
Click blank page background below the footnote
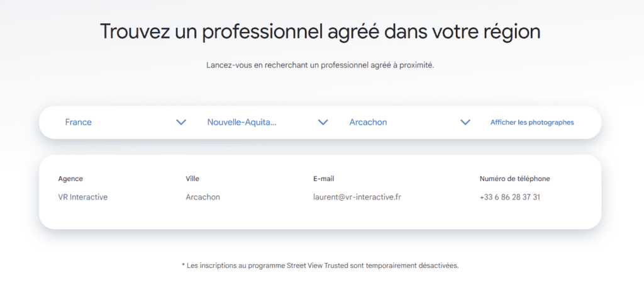point(320,286)
